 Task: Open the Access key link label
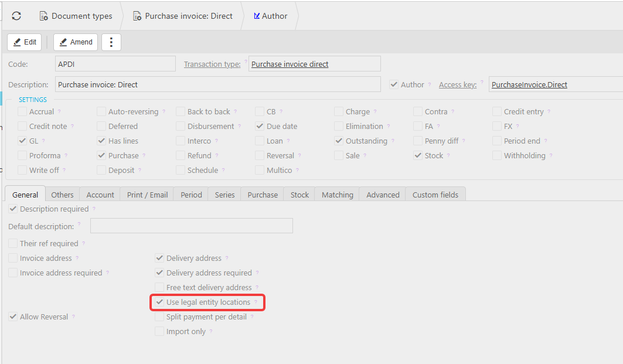457,84
